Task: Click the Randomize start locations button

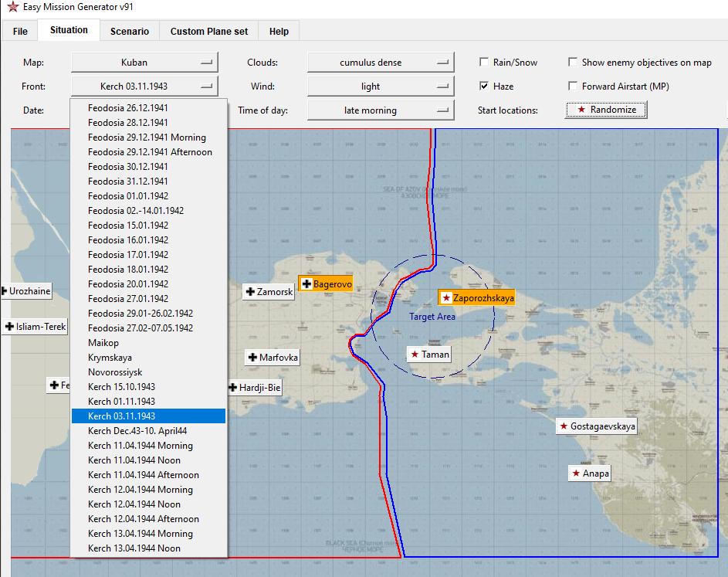Action: [x=606, y=110]
